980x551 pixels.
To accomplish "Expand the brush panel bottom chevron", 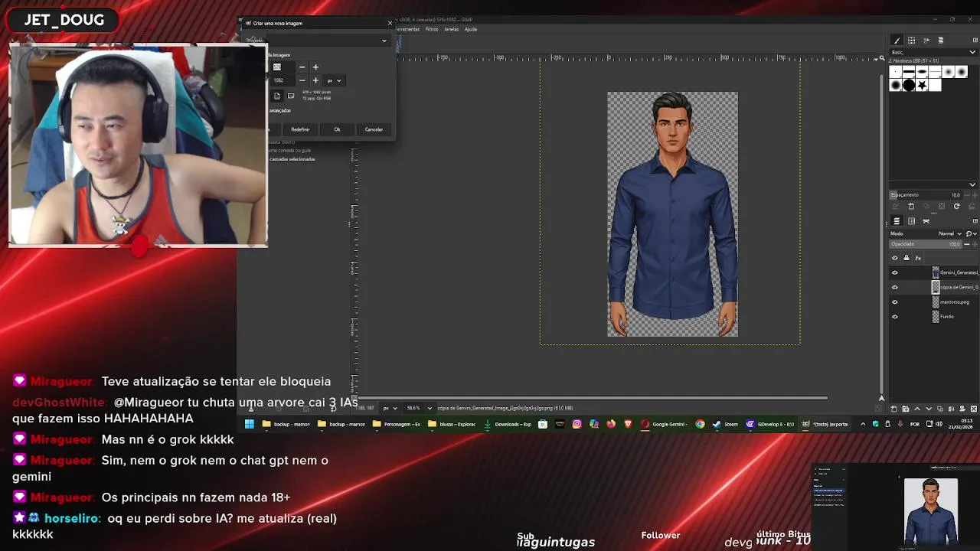I will (972, 184).
